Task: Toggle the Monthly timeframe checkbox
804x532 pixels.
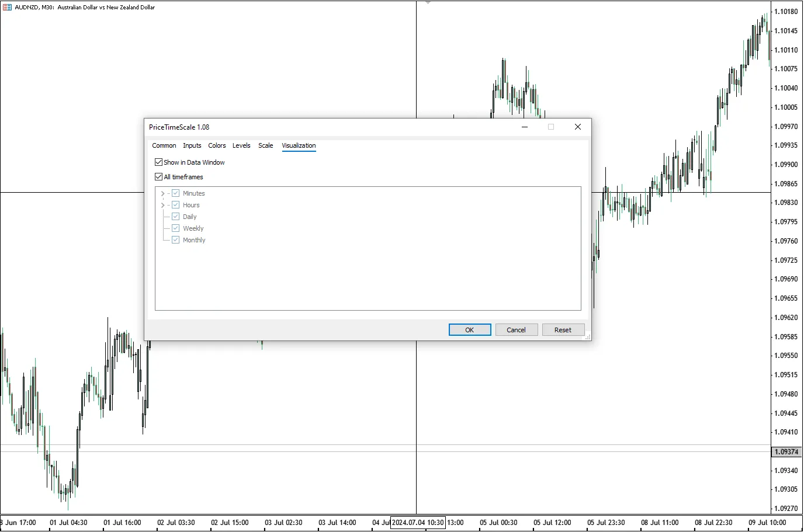Action: (x=175, y=240)
